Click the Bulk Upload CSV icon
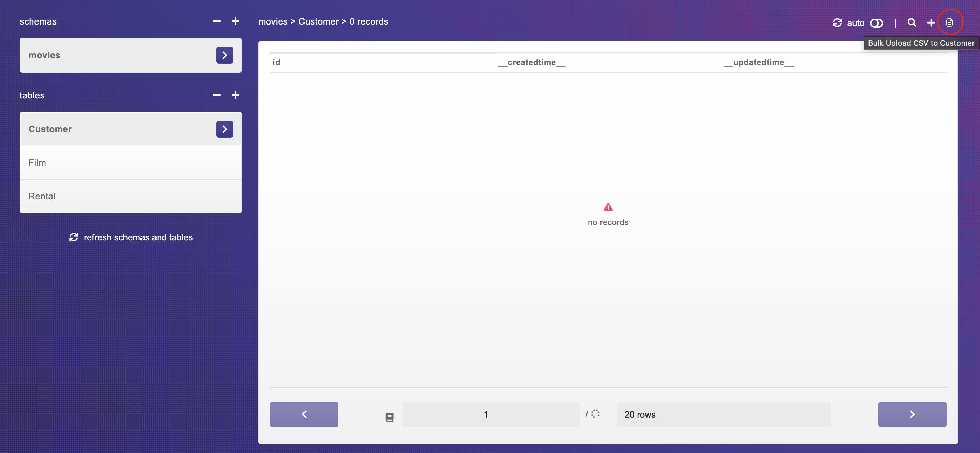 click(x=949, y=22)
